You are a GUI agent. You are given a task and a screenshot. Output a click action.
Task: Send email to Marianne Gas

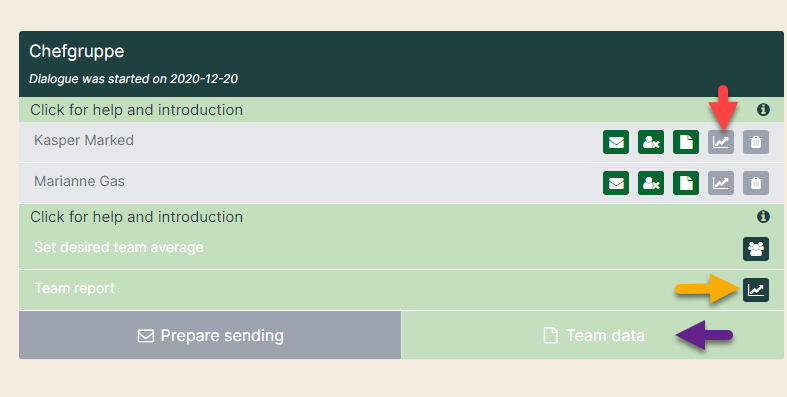tap(616, 183)
